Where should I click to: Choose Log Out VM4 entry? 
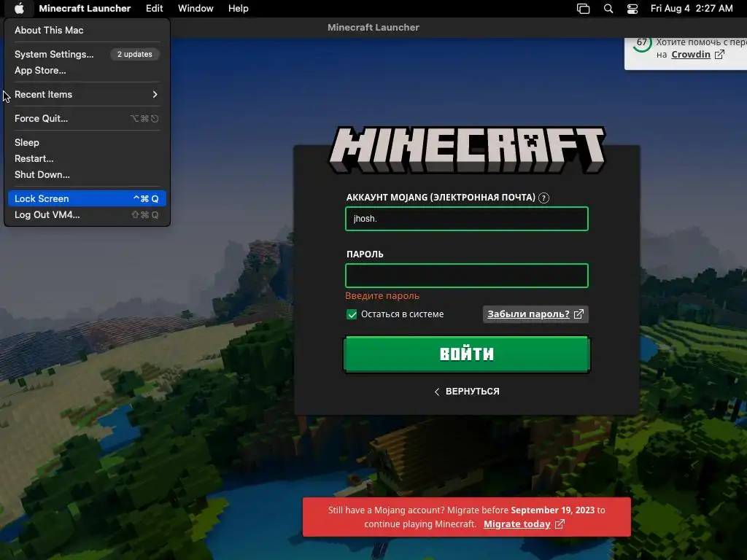pos(87,215)
